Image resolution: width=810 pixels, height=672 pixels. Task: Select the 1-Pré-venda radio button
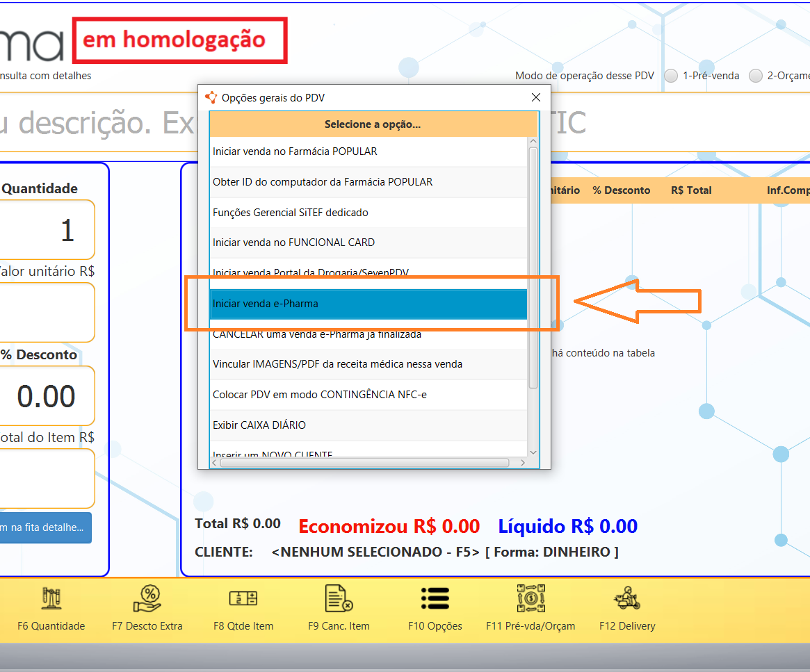[671, 76]
